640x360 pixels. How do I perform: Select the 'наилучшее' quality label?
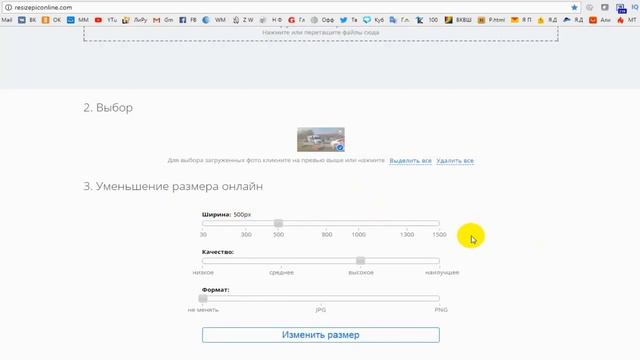pyautogui.click(x=442, y=272)
